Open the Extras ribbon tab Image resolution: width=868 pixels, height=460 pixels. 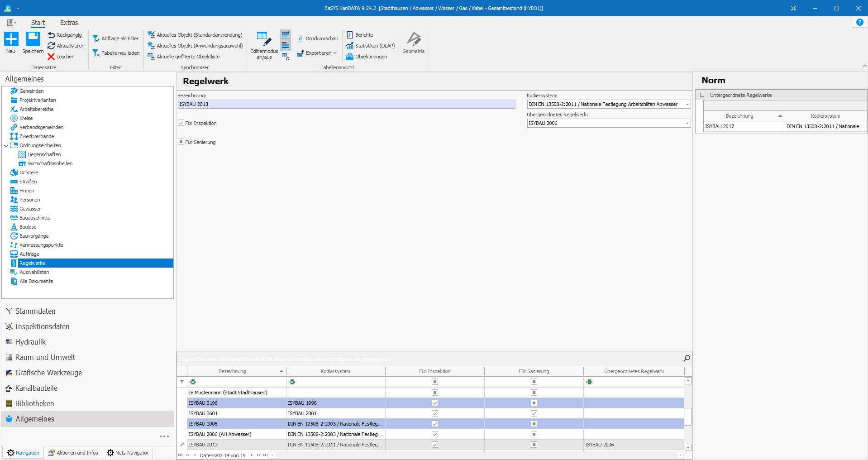click(x=69, y=23)
